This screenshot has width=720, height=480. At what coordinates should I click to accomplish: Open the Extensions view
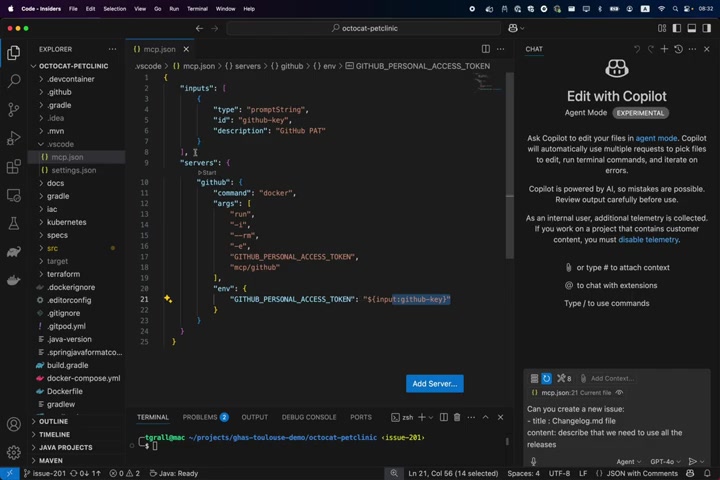click(x=13, y=166)
